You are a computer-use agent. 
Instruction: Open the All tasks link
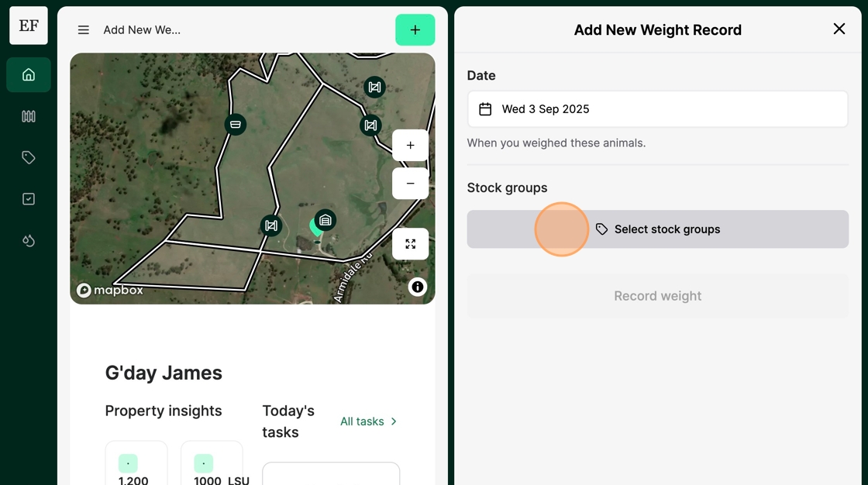coord(369,421)
